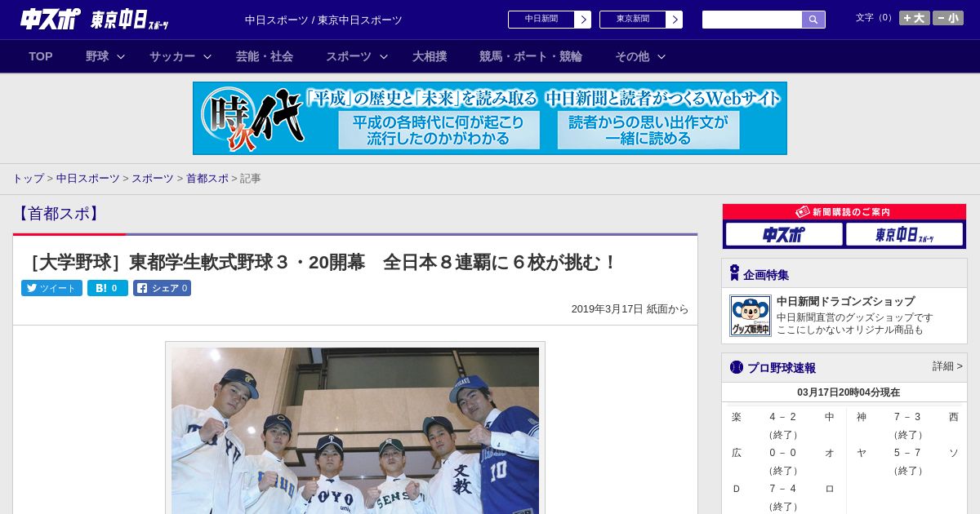The height and width of the screenshot is (514, 980).
Task: Open 中日新聞ドラゴンズショップ link
Action: click(845, 301)
